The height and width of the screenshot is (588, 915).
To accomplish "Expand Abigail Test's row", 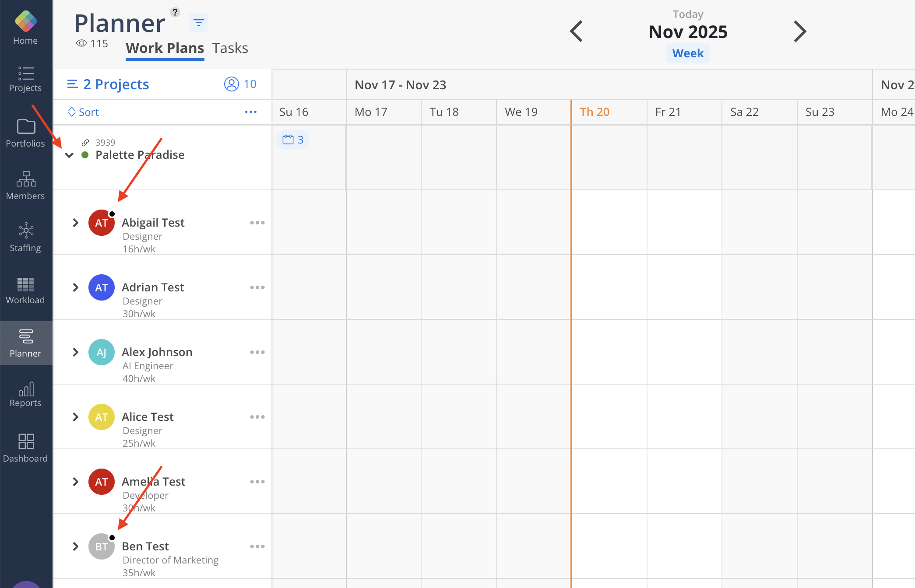I will 76,223.
